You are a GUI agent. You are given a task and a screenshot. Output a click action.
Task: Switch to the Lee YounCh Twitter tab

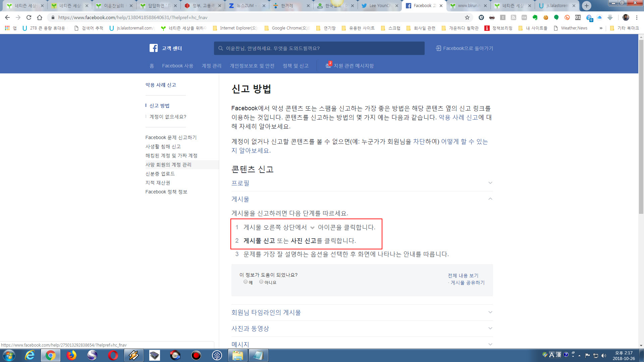pyautogui.click(x=379, y=6)
